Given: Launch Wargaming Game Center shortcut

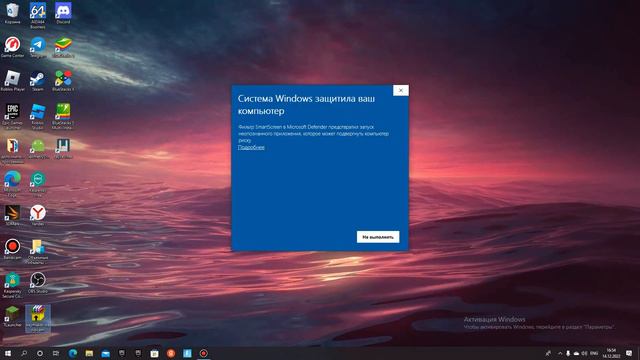Looking at the screenshot, I should [x=12, y=47].
